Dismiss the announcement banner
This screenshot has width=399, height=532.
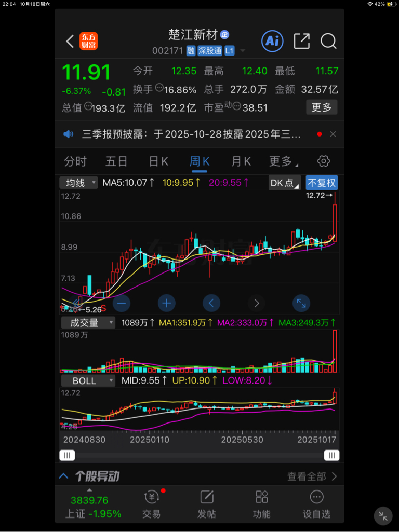333,134
